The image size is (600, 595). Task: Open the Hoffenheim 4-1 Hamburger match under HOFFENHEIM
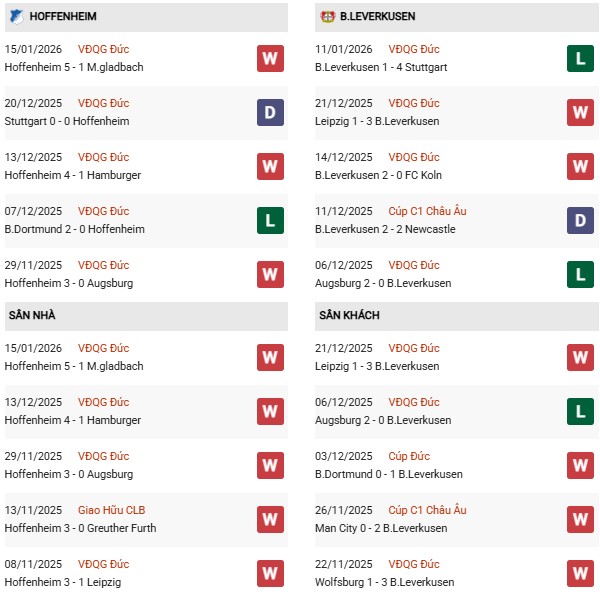click(x=73, y=175)
